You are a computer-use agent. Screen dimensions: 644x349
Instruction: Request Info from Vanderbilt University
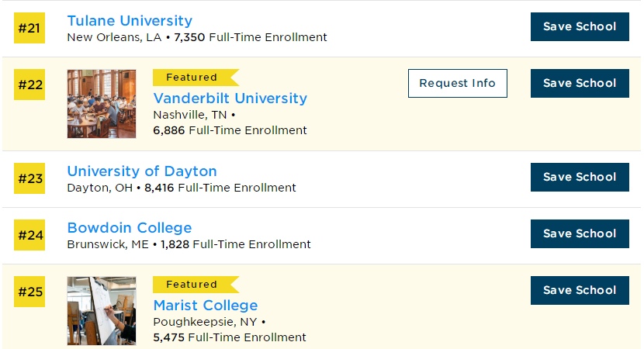(x=457, y=84)
